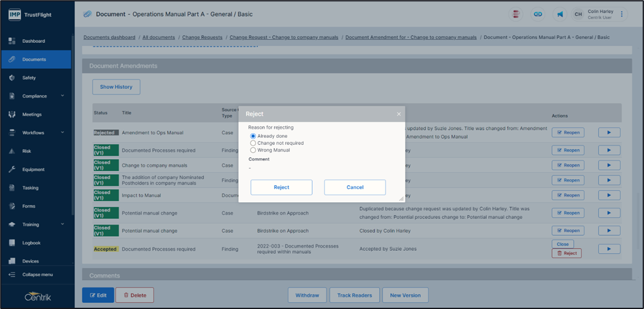Click the Risk warning triangle icon
The width and height of the screenshot is (644, 309).
[x=12, y=151]
